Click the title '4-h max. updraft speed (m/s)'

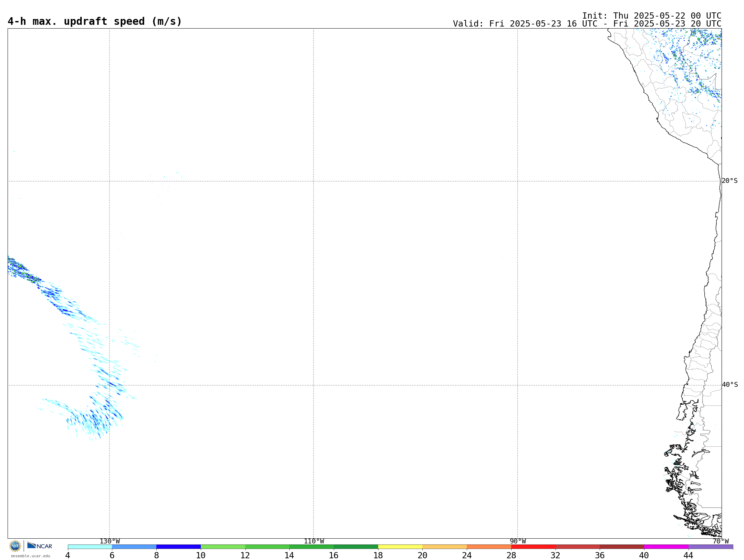coord(95,21)
